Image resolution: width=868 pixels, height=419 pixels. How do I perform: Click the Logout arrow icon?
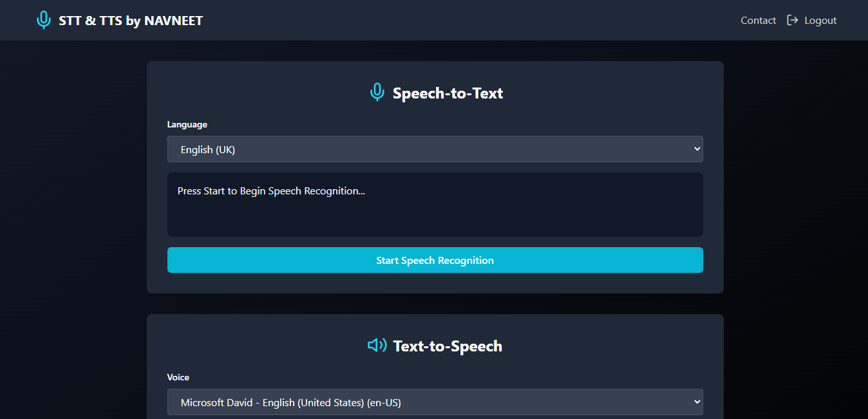pyautogui.click(x=793, y=21)
